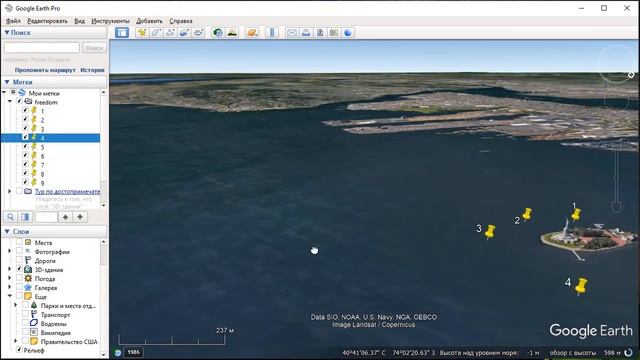Viewport: 640px width, 360px height.
Task: Expand the Фотографии layer
Action: 10,251
